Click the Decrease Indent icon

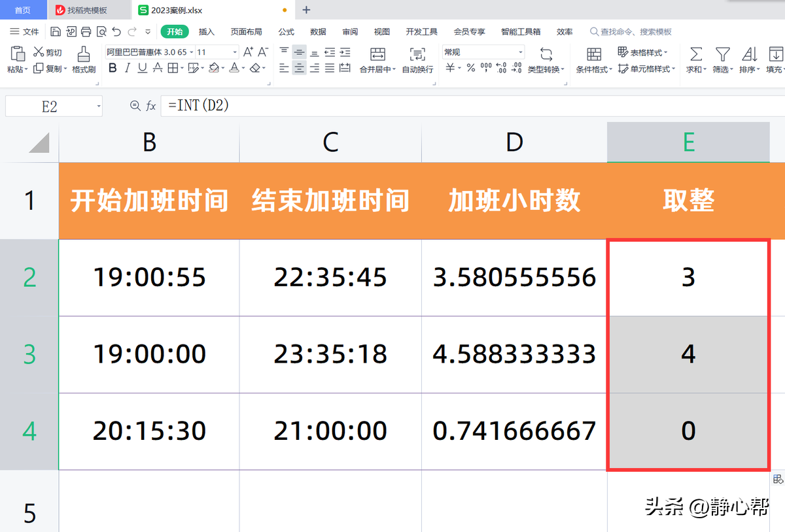click(330, 52)
